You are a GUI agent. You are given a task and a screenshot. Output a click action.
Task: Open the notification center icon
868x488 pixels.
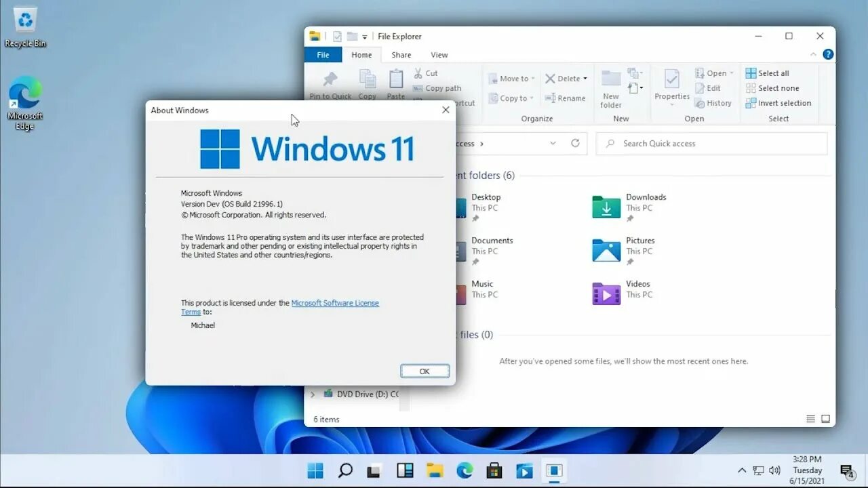click(847, 471)
